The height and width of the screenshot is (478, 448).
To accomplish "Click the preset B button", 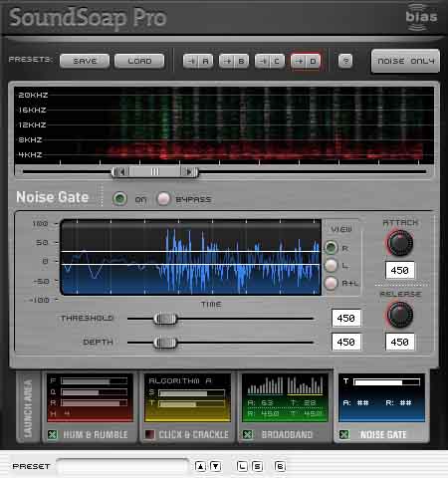I will click(x=280, y=466).
